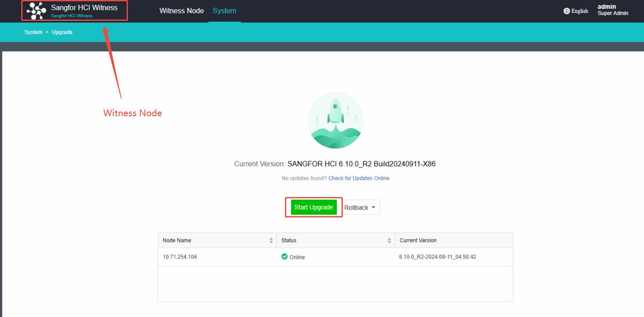Open the English language selector

click(x=576, y=11)
